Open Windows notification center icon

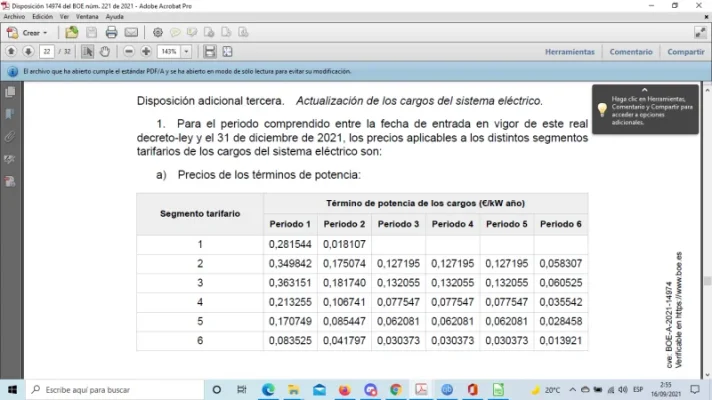[695, 390]
